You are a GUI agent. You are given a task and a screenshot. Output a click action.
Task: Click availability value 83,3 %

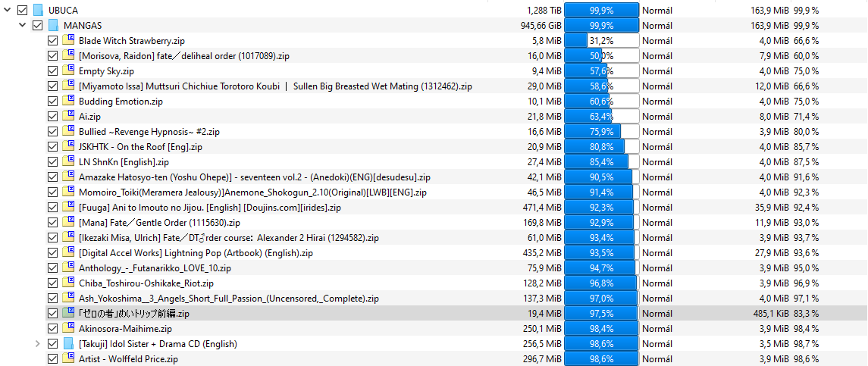coord(807,314)
